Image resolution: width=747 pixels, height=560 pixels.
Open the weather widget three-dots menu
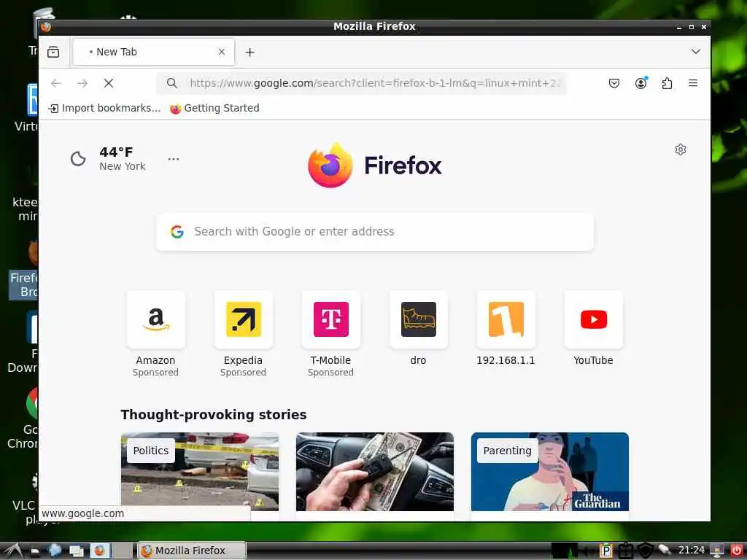[174, 158]
